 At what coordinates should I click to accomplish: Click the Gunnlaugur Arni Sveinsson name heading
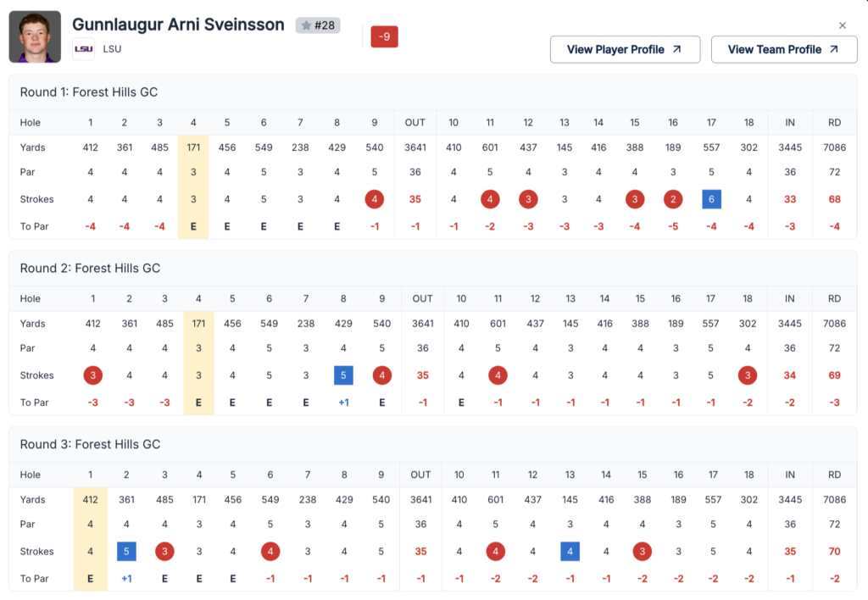point(178,25)
